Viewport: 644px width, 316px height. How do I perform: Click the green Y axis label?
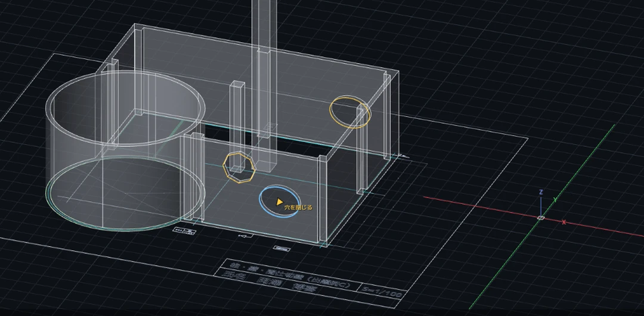click(x=555, y=200)
